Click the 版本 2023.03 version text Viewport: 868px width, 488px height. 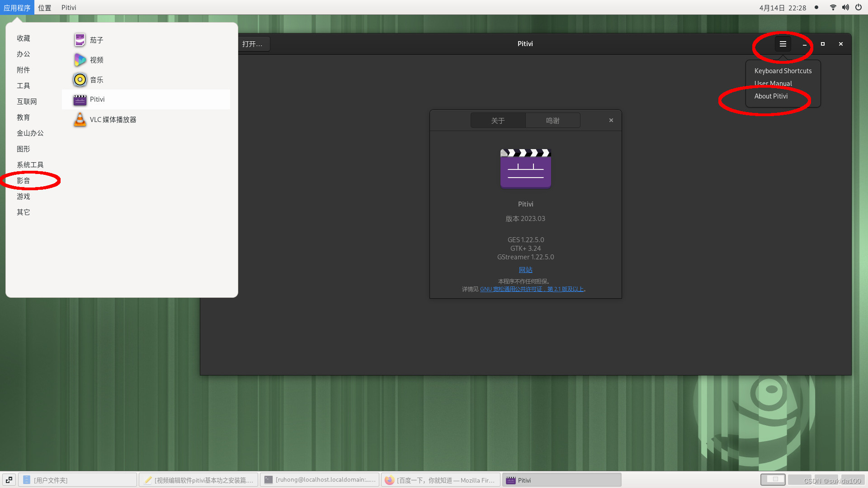525,219
